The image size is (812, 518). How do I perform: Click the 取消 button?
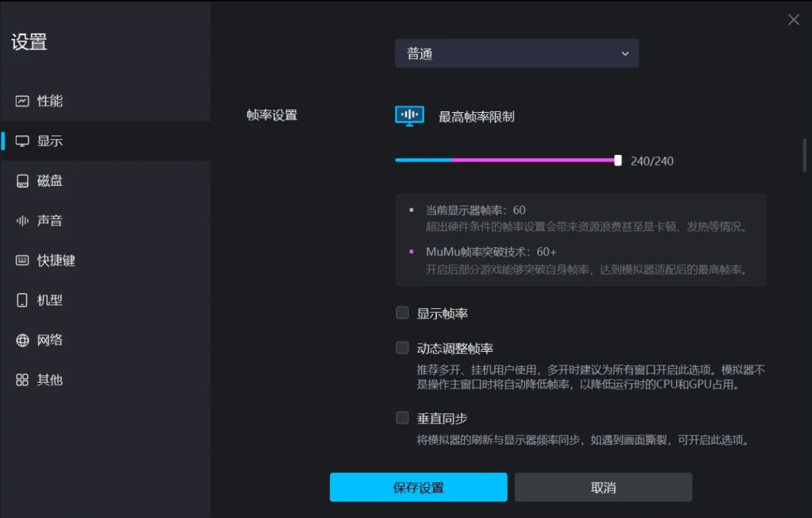[x=603, y=487]
